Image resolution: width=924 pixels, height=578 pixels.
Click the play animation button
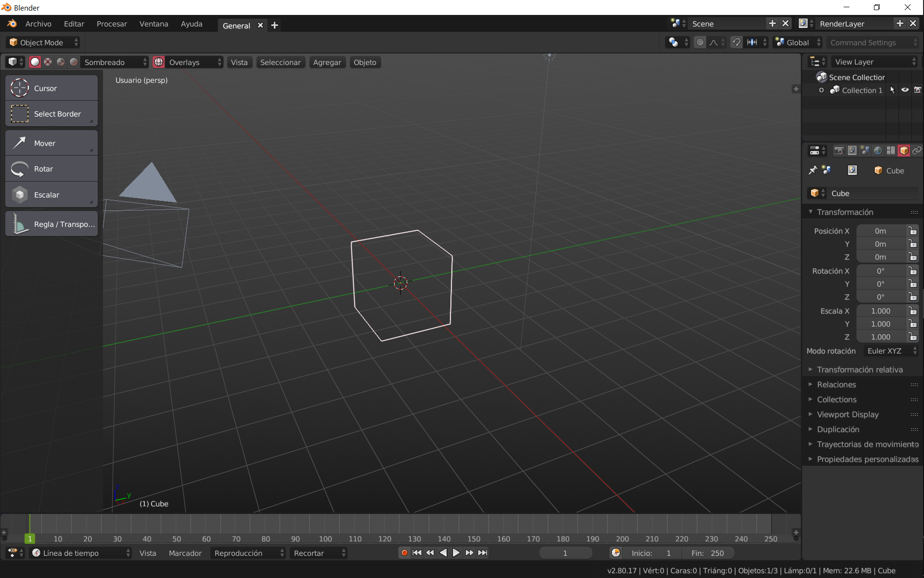pos(456,553)
